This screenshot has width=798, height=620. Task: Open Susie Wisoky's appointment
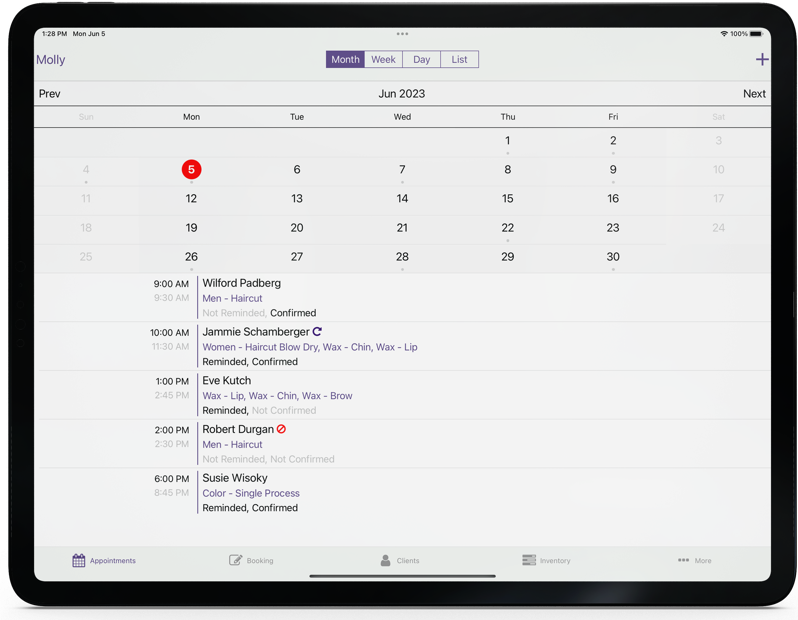tap(405, 493)
